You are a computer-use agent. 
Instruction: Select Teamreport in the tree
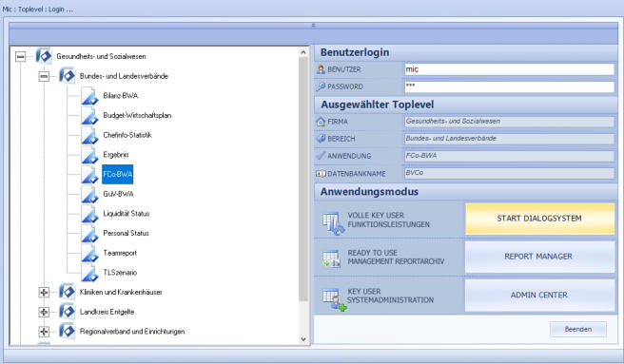120,253
